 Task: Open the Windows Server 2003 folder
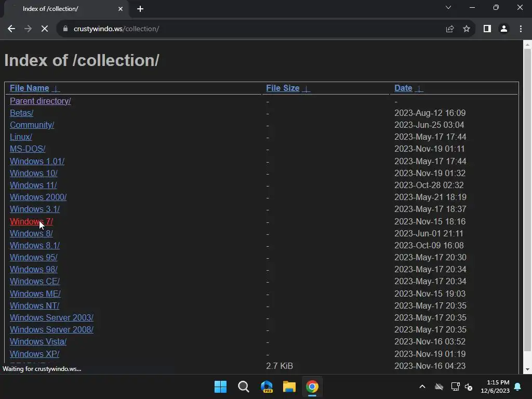pos(51,317)
